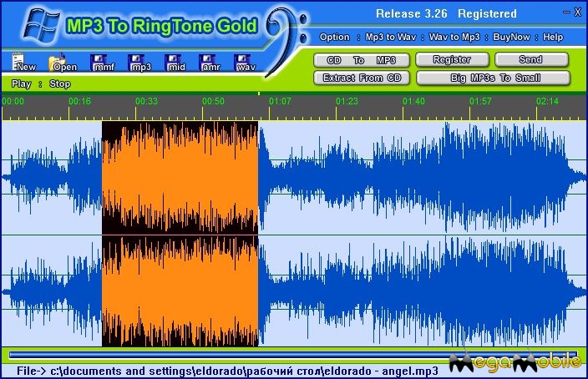Open the Help menu
Screen dimensions: 588x379
point(553,37)
